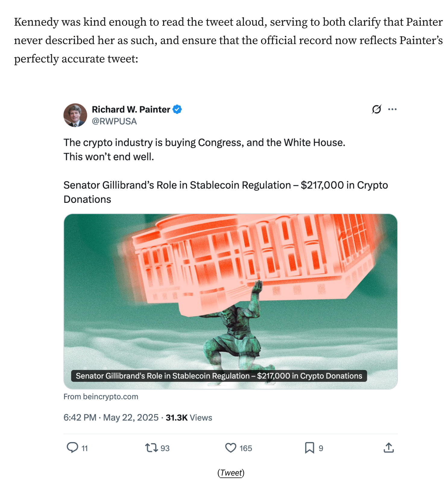Open the Tweet caption link
The height and width of the screenshot is (504, 448).
(231, 473)
